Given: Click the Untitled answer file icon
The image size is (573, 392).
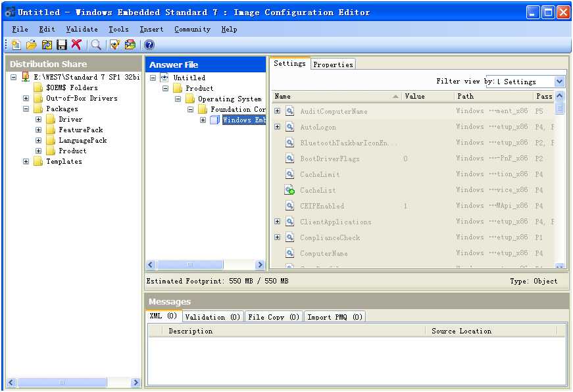Looking at the screenshot, I should click(x=164, y=78).
